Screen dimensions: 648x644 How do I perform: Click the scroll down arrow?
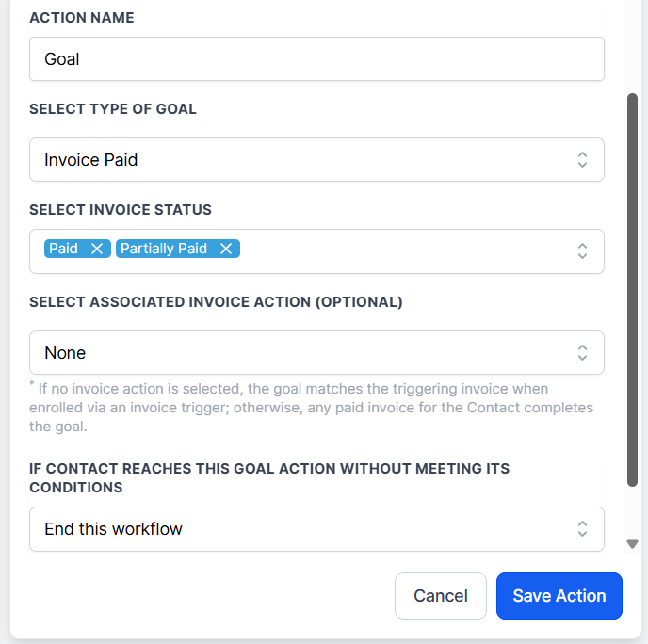click(633, 544)
